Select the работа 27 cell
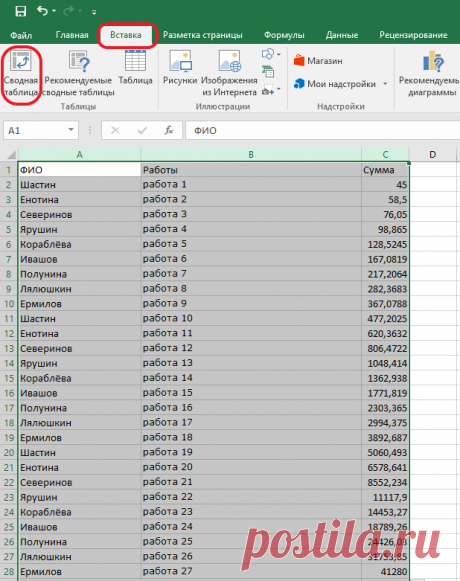Viewport: 460px width, 581px height. tap(251, 572)
